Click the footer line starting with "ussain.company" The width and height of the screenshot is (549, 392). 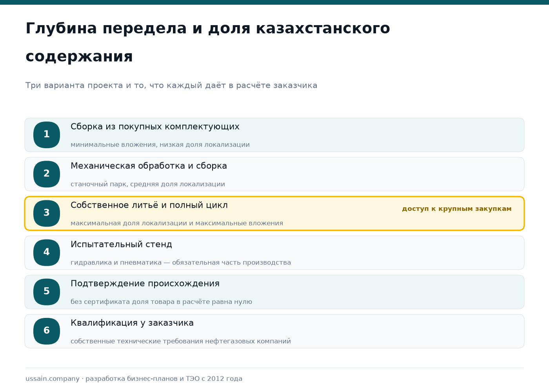134,379
